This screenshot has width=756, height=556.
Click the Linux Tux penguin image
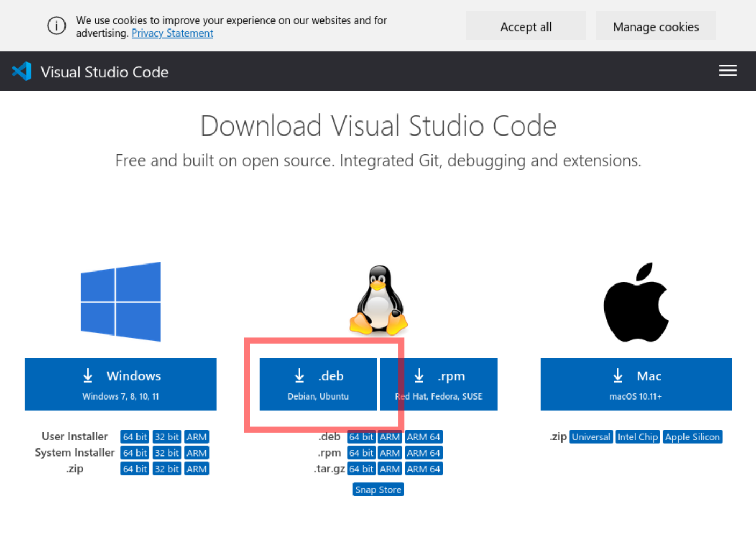(x=378, y=300)
